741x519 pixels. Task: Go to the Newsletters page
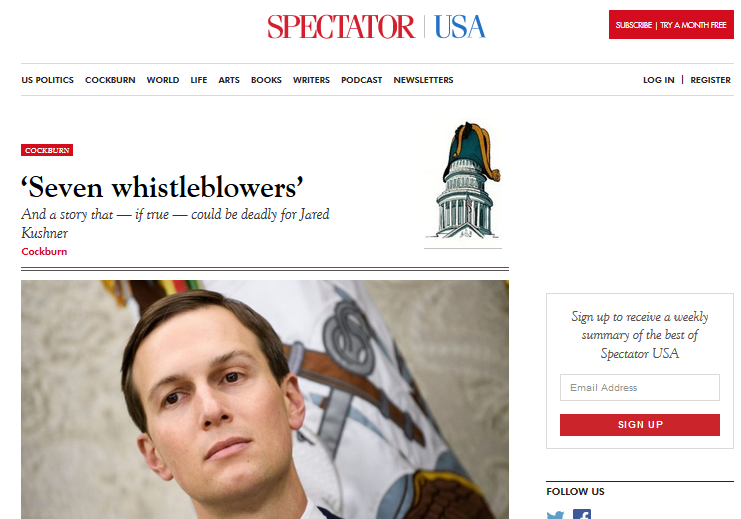(423, 80)
